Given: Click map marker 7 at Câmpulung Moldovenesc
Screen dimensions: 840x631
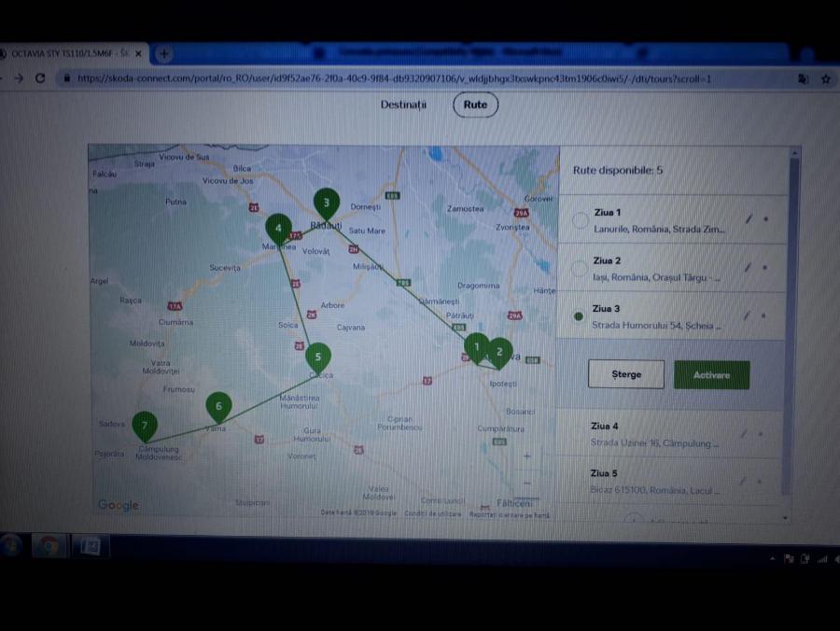Looking at the screenshot, I should coord(145,426).
